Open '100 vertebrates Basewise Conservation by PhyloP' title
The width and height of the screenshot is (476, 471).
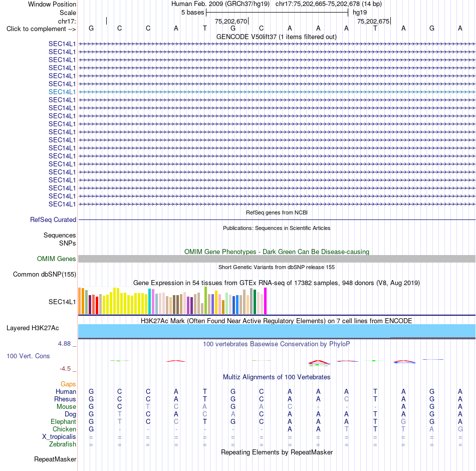click(277, 344)
